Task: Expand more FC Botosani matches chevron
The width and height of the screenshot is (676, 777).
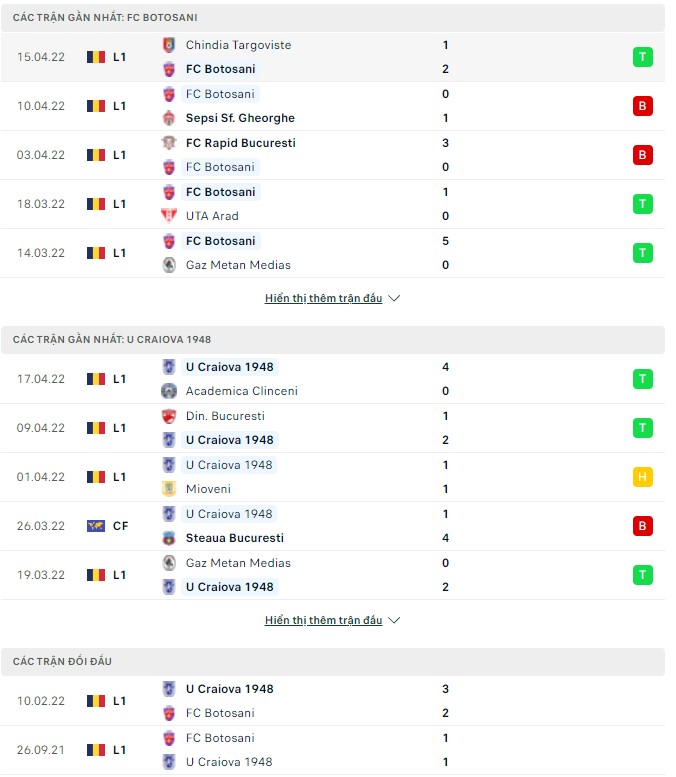Action: coord(394,298)
